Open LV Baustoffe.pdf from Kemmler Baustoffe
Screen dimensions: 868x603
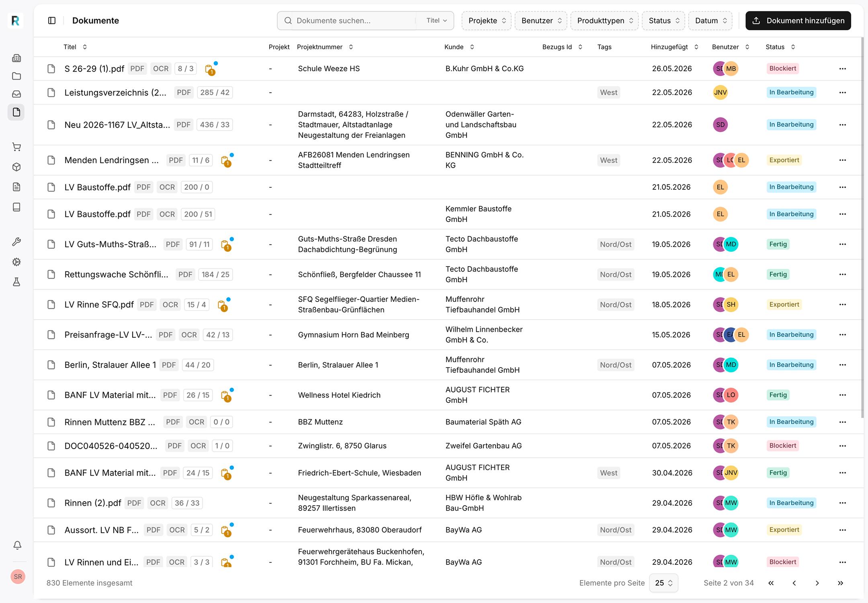[x=97, y=214]
